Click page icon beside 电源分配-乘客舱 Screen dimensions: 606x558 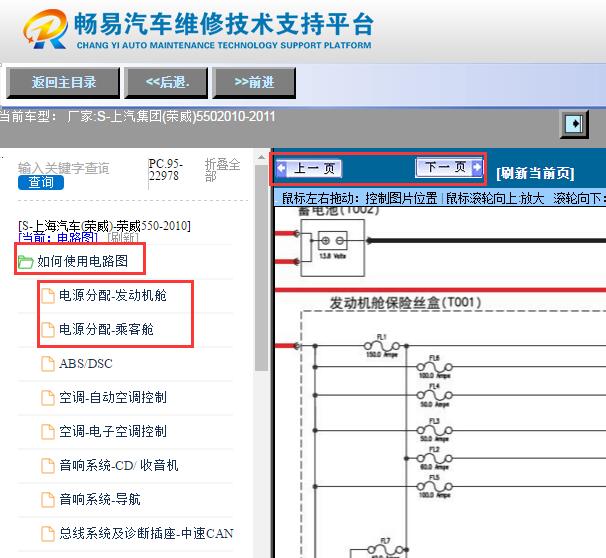pyautogui.click(x=48, y=330)
